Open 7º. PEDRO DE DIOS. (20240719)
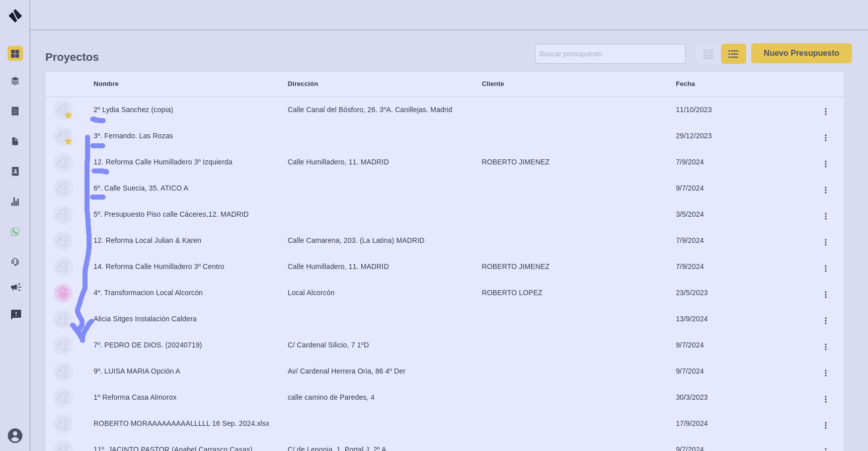868x451 pixels. pyautogui.click(x=148, y=345)
